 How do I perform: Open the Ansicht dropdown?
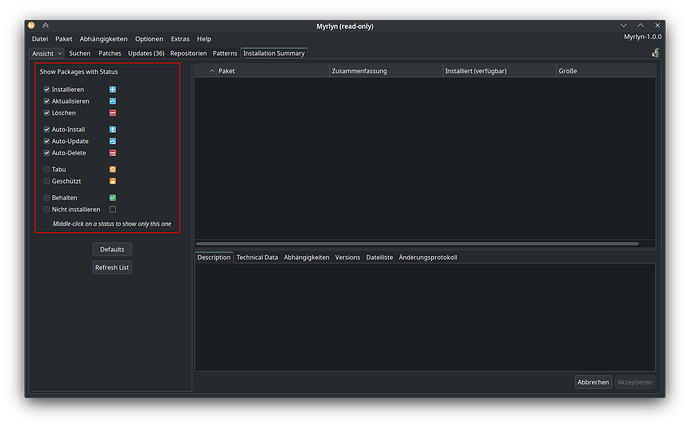tap(47, 53)
